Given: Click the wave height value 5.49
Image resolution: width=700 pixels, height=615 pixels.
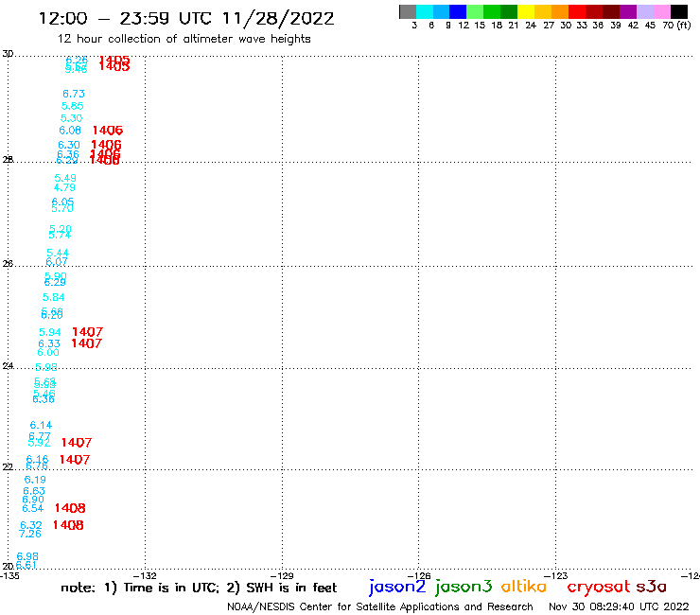Looking at the screenshot, I should click(x=65, y=178).
